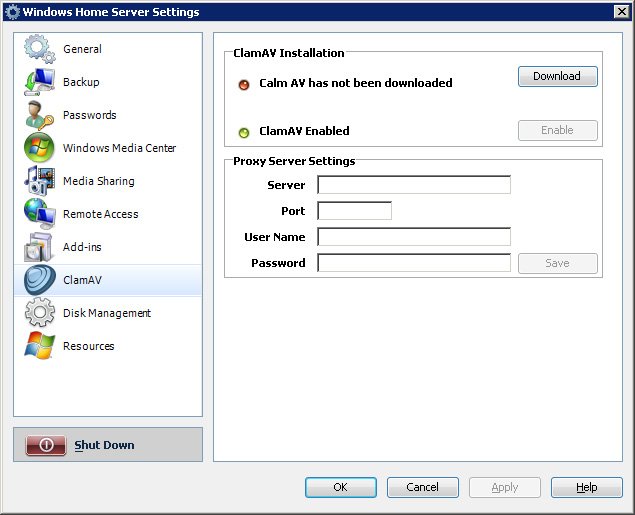Screen dimensions: 635x515
Task: Show the Resources page
Action: pyautogui.click(x=108, y=346)
